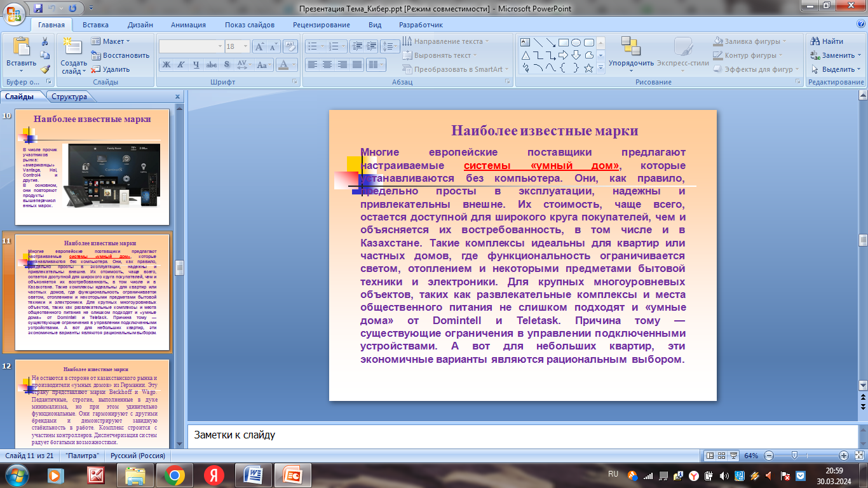Click the Copy icon in clipboard group

coord(45,55)
